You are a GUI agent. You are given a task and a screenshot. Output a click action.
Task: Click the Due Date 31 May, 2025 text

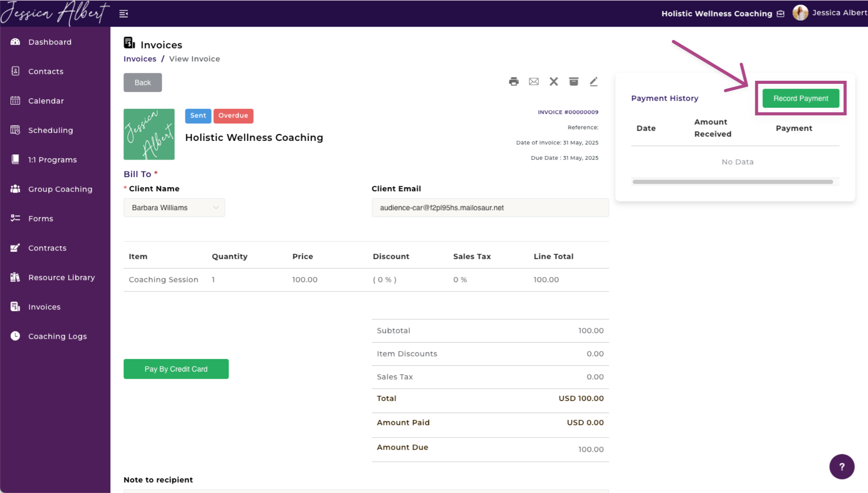(x=564, y=158)
